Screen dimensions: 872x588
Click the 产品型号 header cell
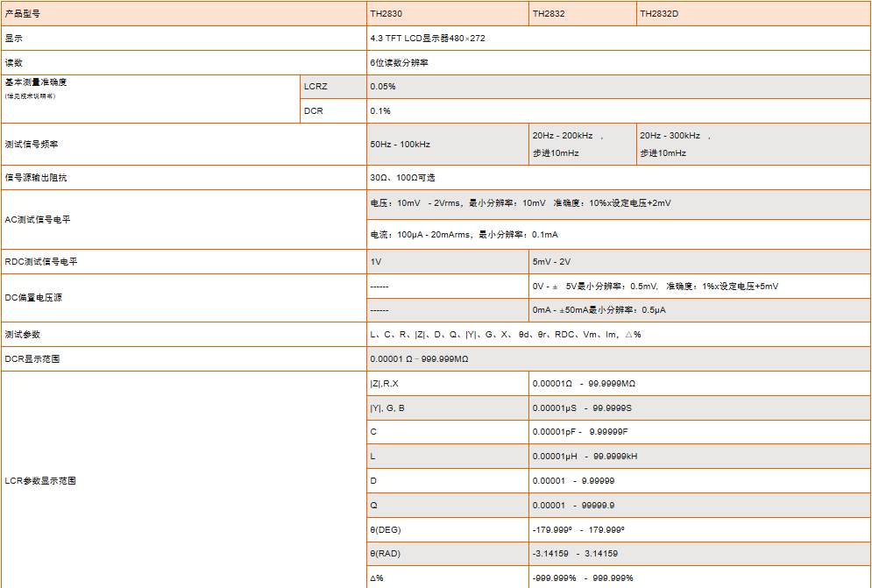tap(183, 14)
